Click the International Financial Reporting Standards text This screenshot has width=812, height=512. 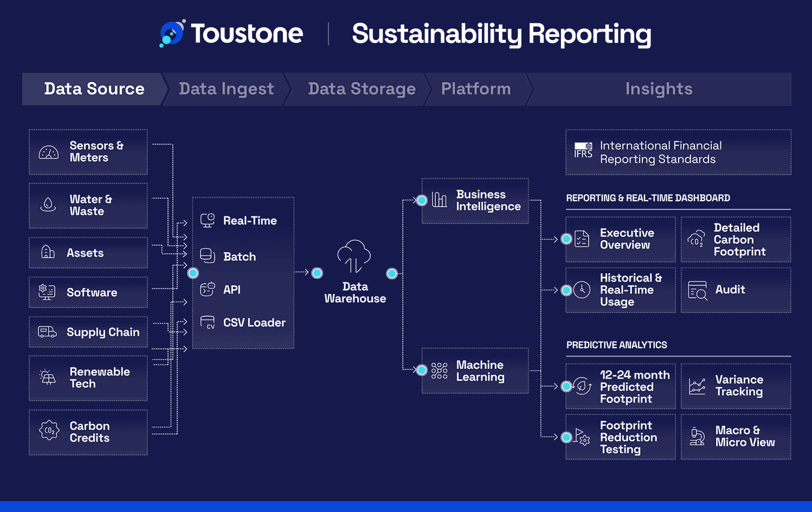pyautogui.click(x=661, y=152)
